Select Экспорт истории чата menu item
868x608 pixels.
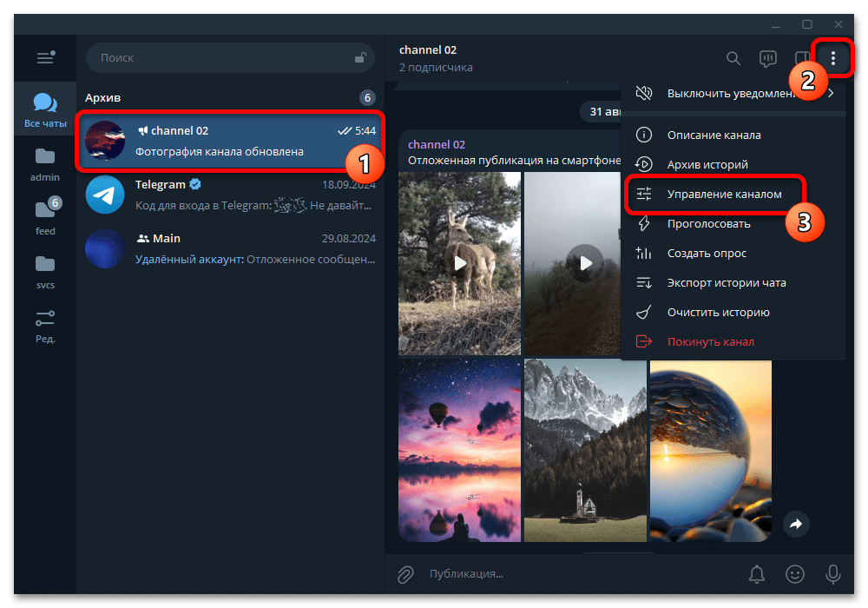click(x=733, y=282)
